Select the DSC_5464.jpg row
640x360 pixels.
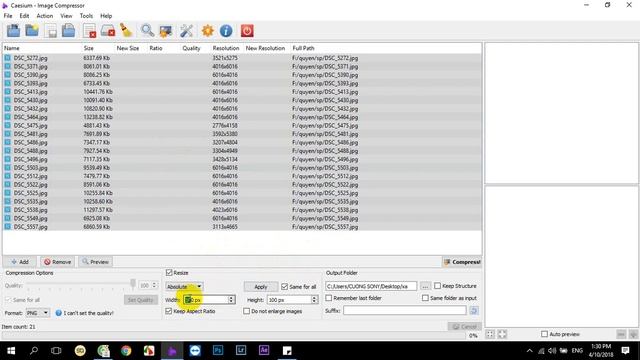[x=242, y=117]
